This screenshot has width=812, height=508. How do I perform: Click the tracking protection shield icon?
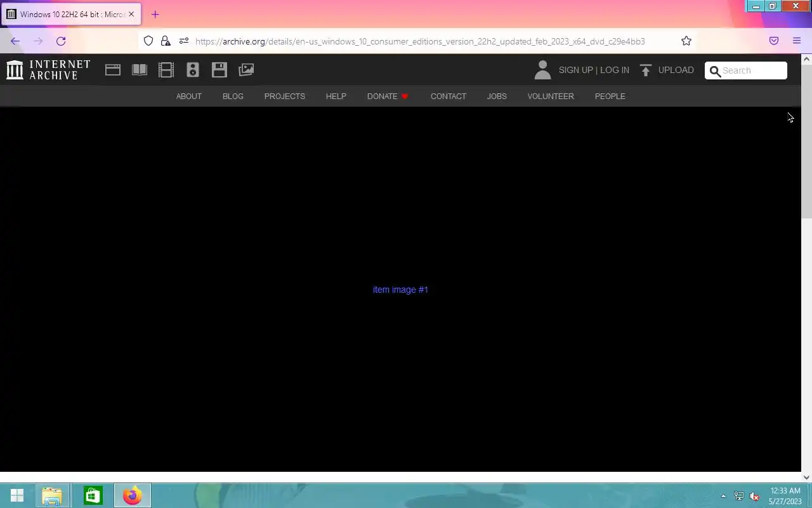148,41
